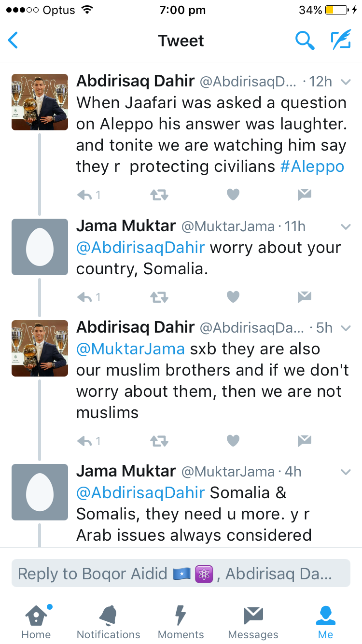362x644 pixels.
Task: Open options chevron on 4h tweet
Action: click(346, 472)
